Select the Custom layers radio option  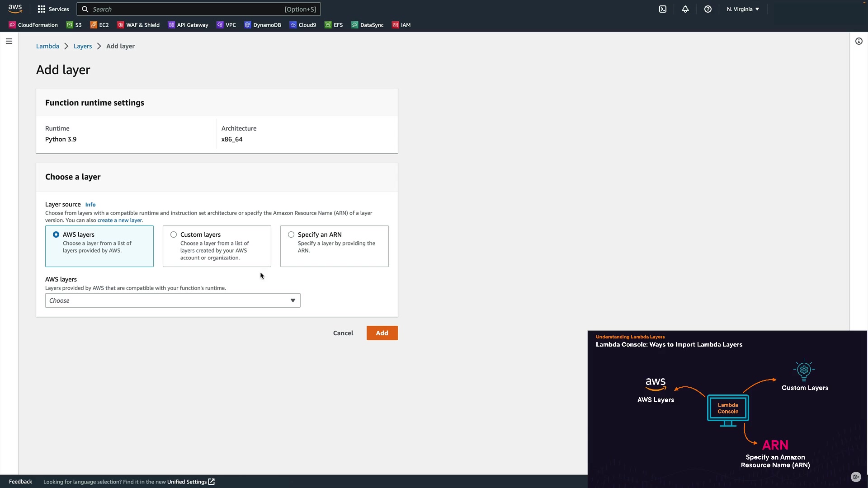[x=174, y=235]
